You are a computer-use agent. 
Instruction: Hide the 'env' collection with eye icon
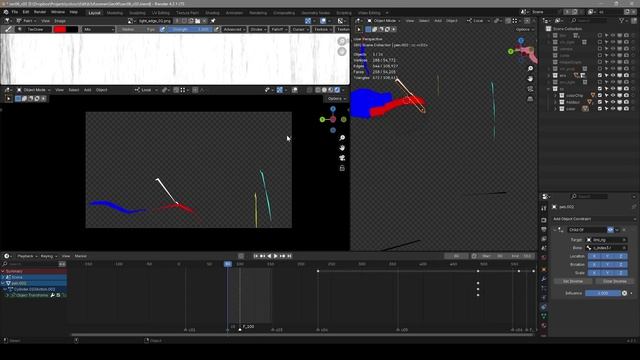(x=613, y=76)
